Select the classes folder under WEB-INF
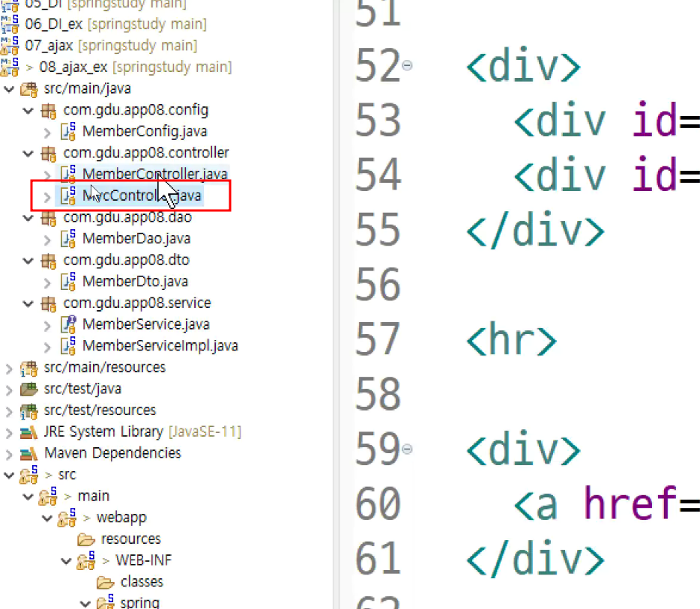700x609 pixels. coord(142,582)
